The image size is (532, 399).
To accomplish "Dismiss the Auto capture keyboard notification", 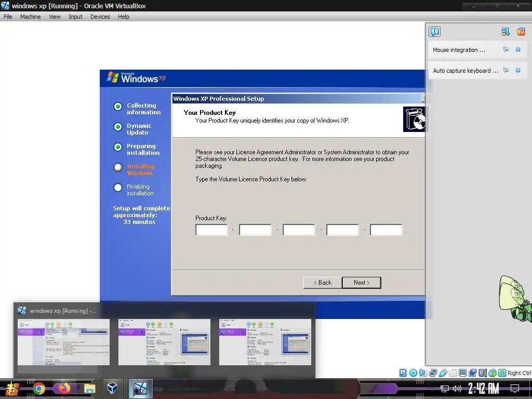I will [518, 70].
